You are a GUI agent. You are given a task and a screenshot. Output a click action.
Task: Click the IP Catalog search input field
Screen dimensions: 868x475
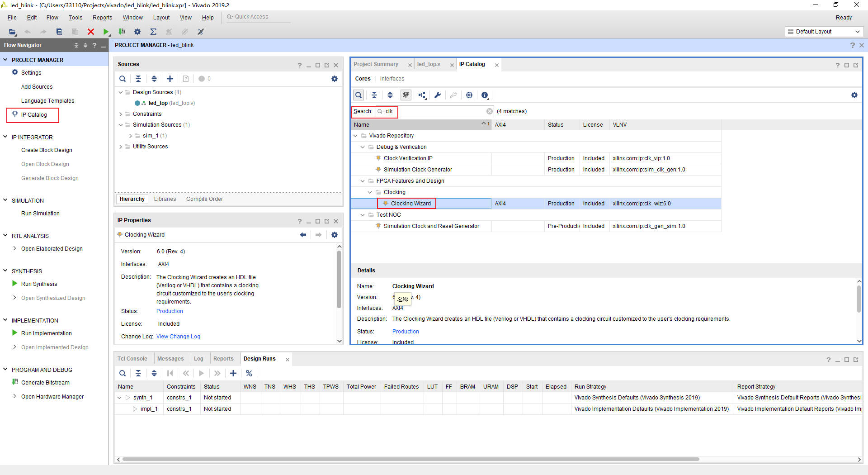tap(434, 111)
